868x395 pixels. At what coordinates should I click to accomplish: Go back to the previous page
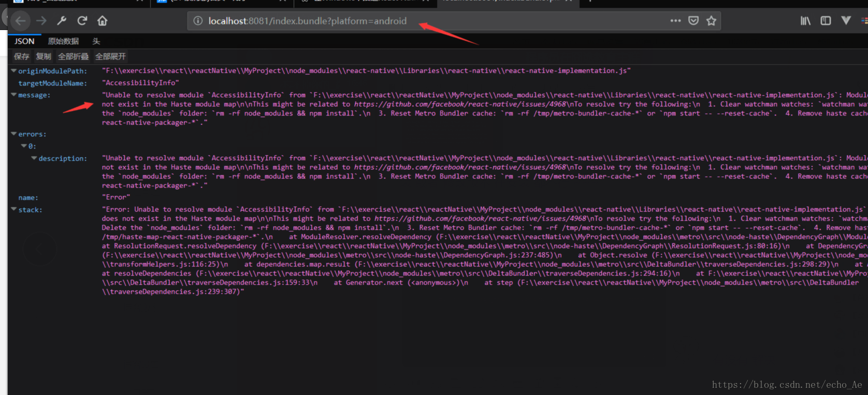click(x=20, y=21)
